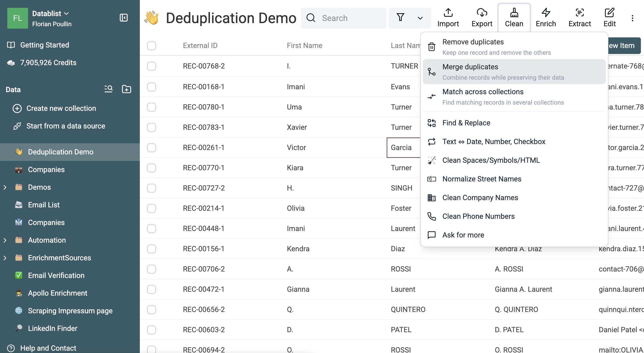Check the row REC-00727-2 checkbox
The width and height of the screenshot is (644, 353).
pyautogui.click(x=152, y=188)
